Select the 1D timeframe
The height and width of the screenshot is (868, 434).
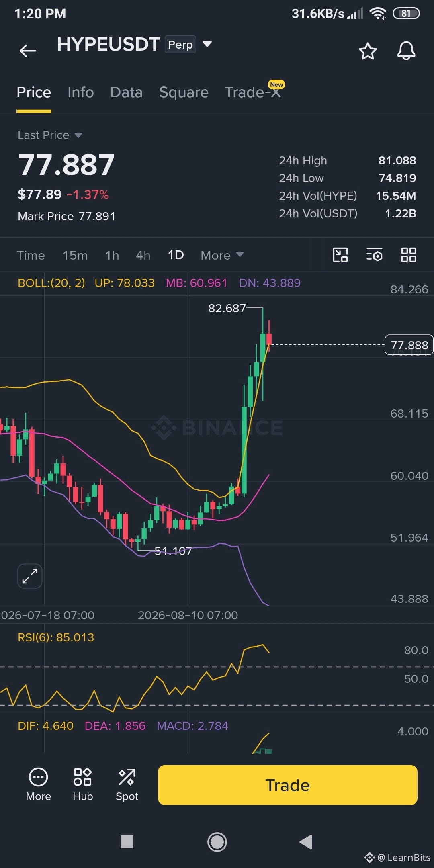(x=176, y=255)
